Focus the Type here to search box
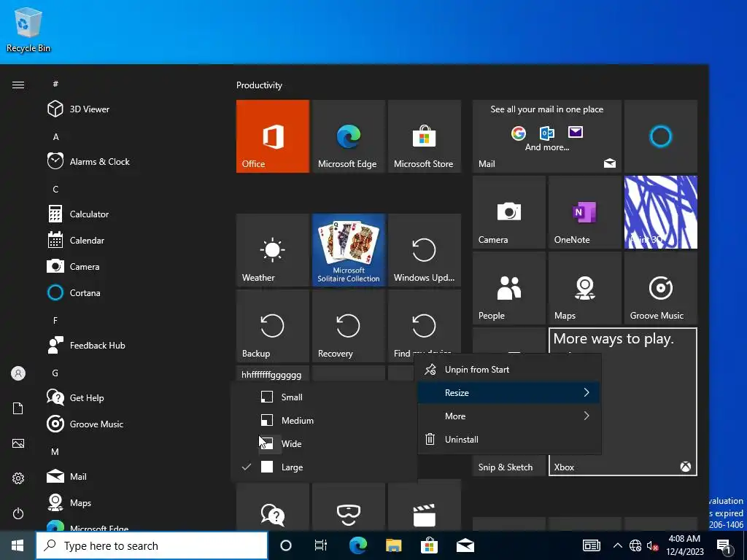This screenshot has width=747, height=560. pyautogui.click(x=152, y=545)
